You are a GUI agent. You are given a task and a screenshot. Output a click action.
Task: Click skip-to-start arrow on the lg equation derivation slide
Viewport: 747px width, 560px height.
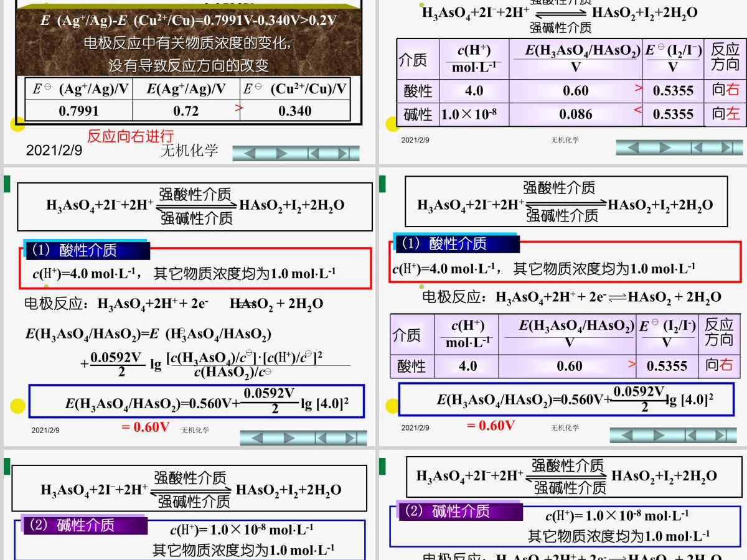(x=320, y=438)
